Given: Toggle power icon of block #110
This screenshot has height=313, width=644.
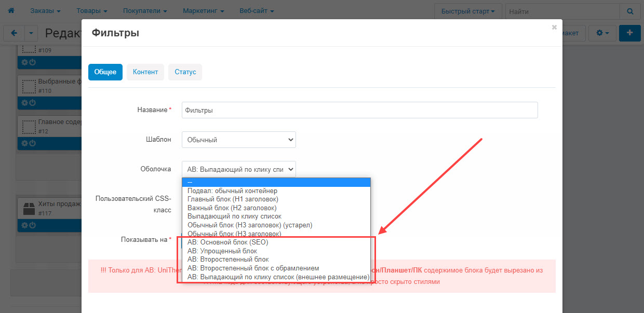Looking at the screenshot, I should 32,103.
